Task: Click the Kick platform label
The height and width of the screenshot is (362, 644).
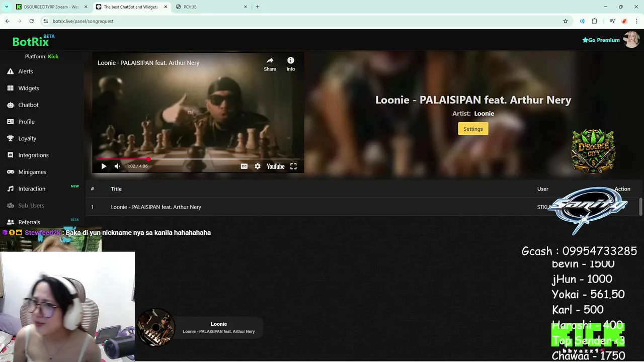Action: 53,56
